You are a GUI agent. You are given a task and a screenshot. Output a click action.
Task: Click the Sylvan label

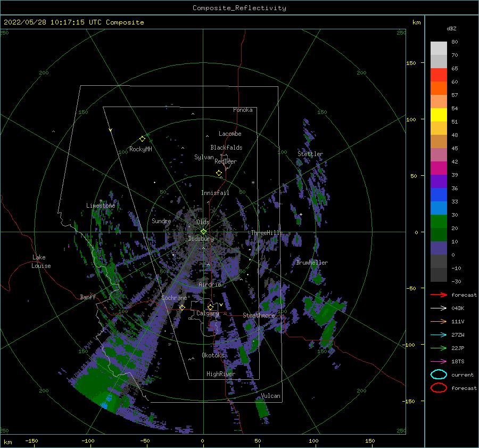204,157
